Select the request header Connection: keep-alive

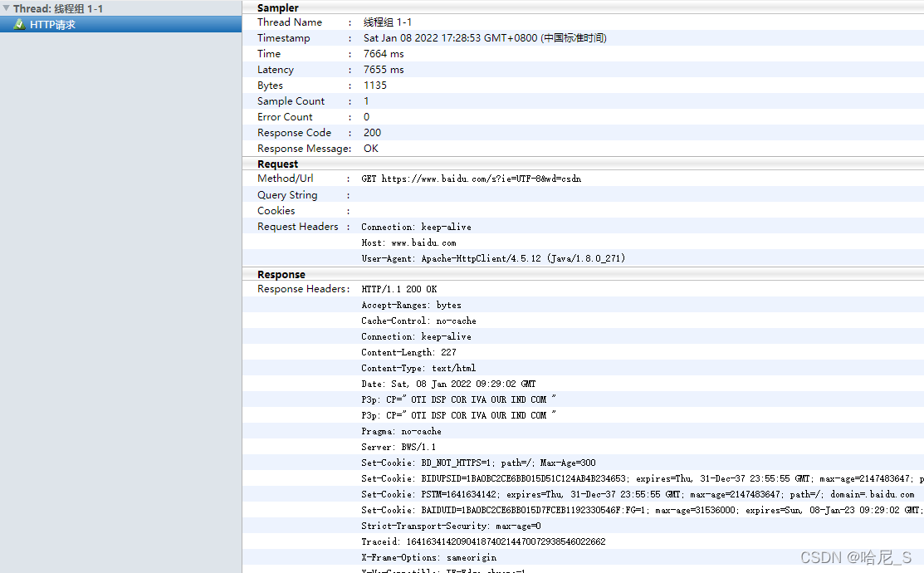coord(416,227)
